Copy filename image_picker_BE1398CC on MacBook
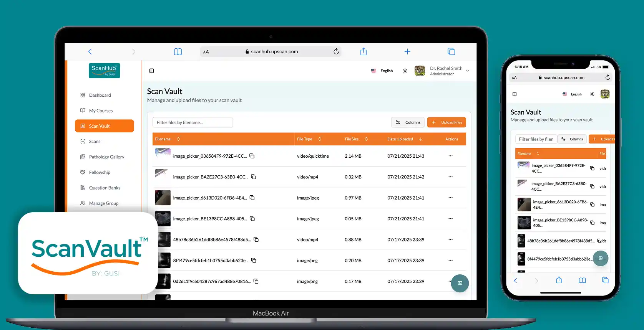 pyautogui.click(x=252, y=219)
